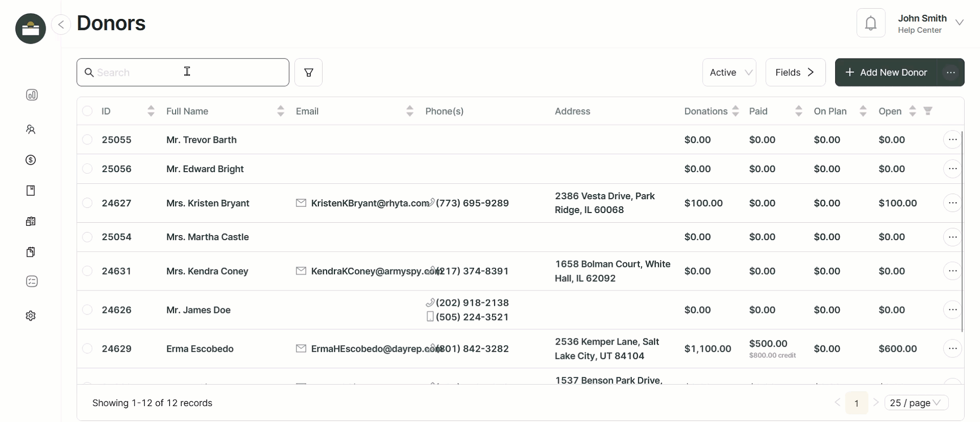Screen dimensions: 980x422
Task: Sort by Full Name column arrows
Action: [281, 111]
